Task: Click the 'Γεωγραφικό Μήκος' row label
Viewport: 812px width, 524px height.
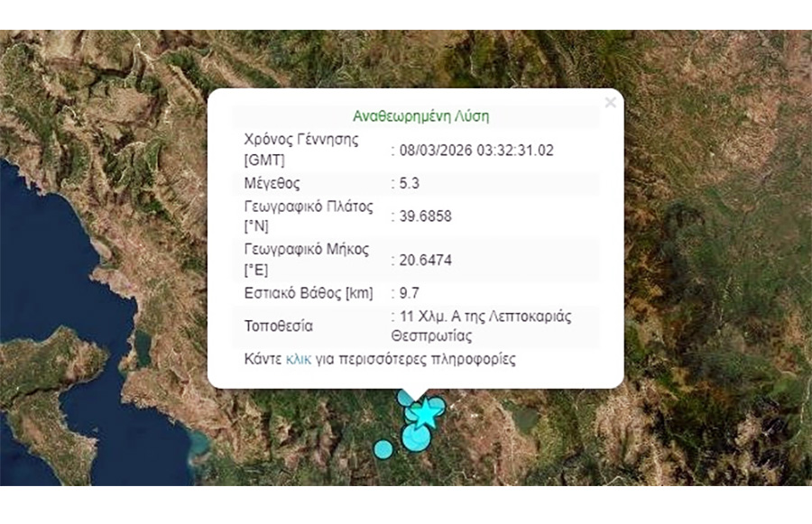Action: (305, 251)
